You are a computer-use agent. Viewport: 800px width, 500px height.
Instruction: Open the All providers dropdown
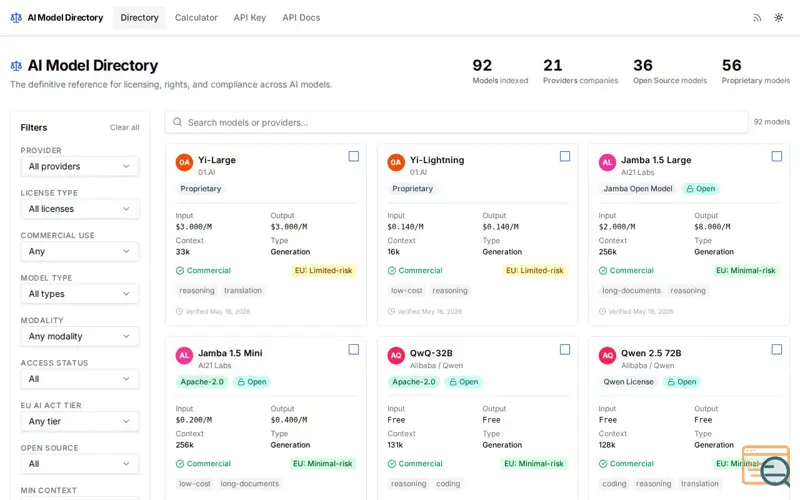pos(80,167)
